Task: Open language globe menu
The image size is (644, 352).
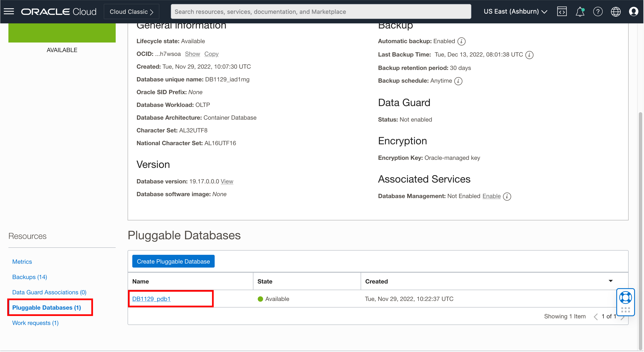Action: tap(616, 11)
